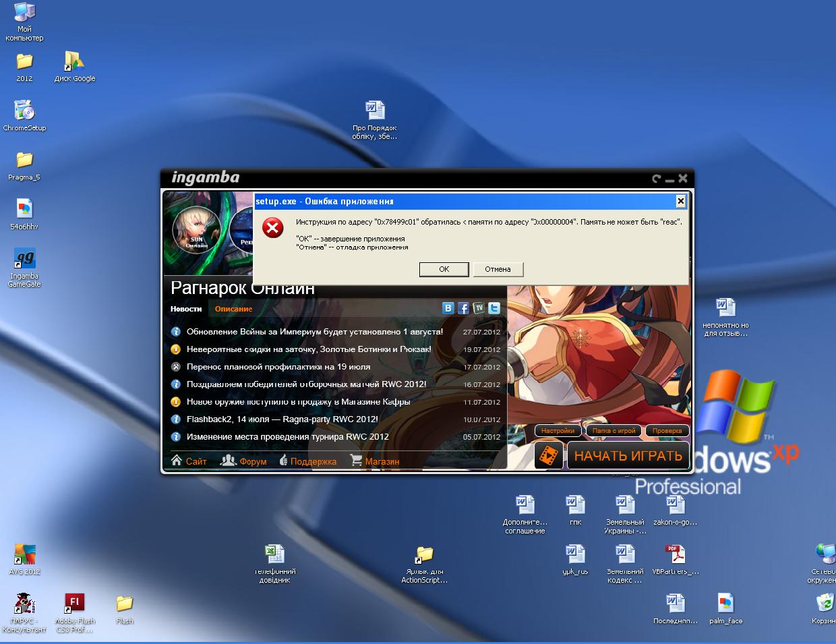
Task: Select ChromeSetup desktop icon
Action: pyautogui.click(x=24, y=116)
